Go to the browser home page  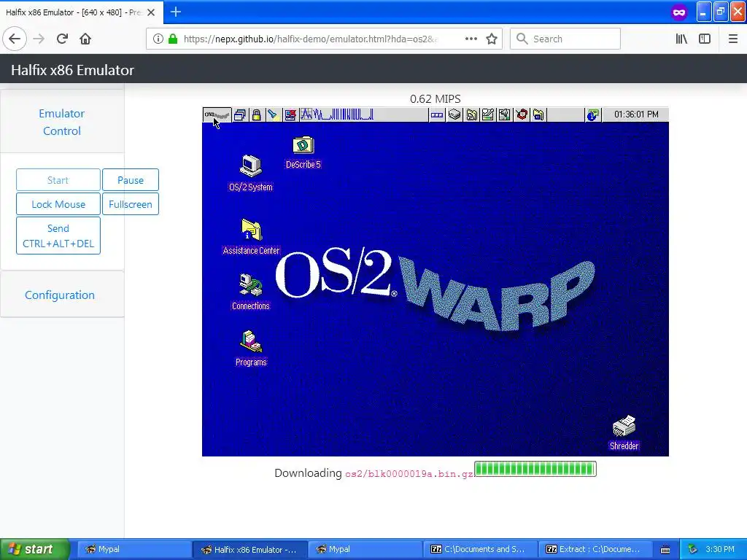85,39
